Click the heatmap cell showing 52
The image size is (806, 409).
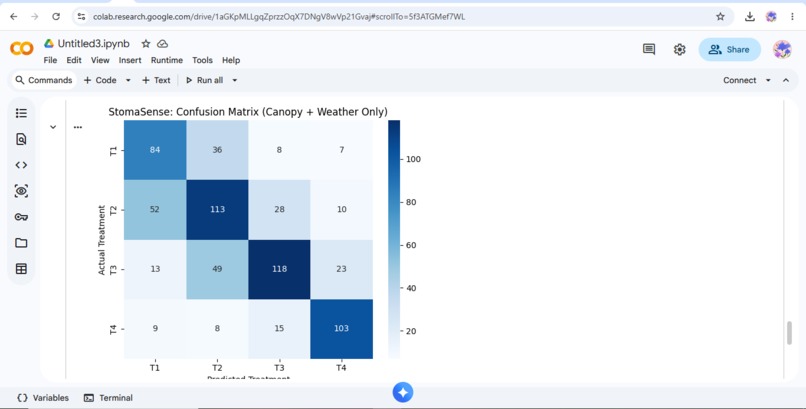point(155,209)
